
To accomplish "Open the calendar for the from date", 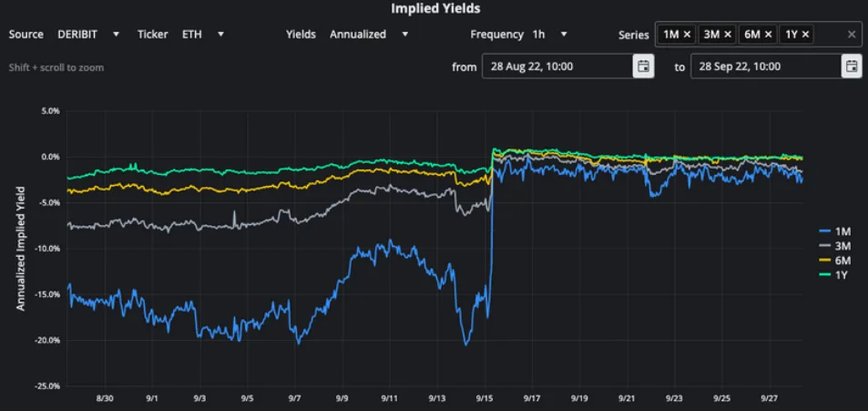I will coord(643,67).
